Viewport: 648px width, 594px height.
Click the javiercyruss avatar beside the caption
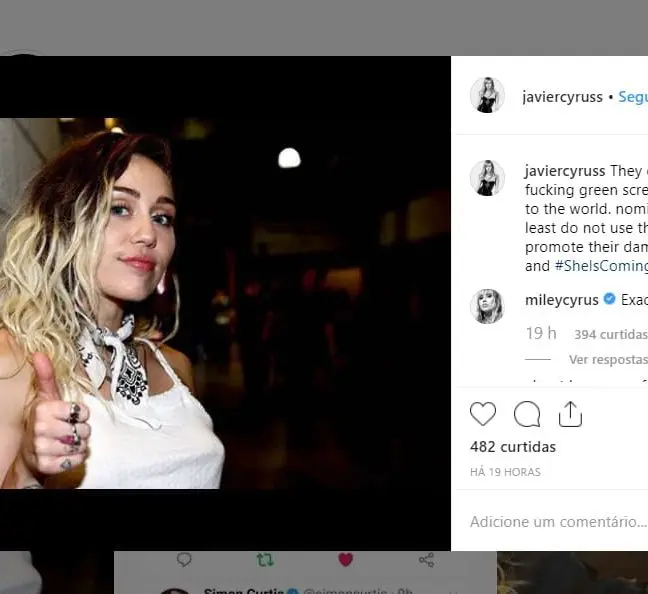(x=487, y=178)
